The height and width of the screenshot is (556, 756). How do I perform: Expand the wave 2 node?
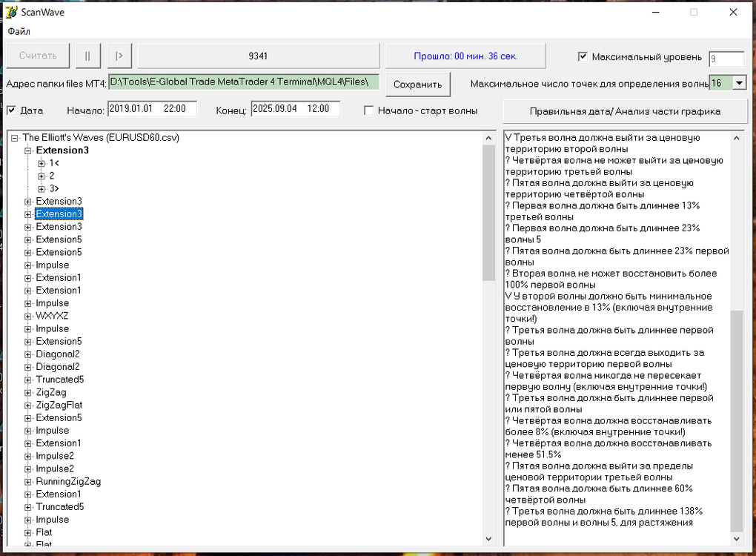click(42, 176)
